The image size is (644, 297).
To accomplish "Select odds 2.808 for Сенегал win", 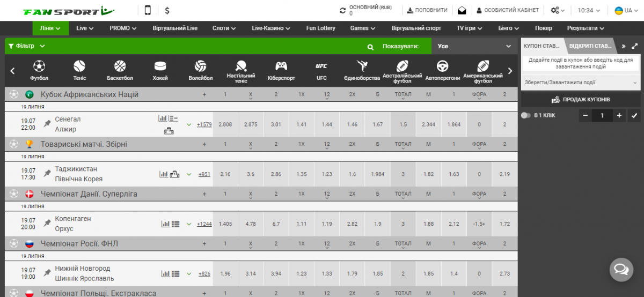I will (x=225, y=124).
